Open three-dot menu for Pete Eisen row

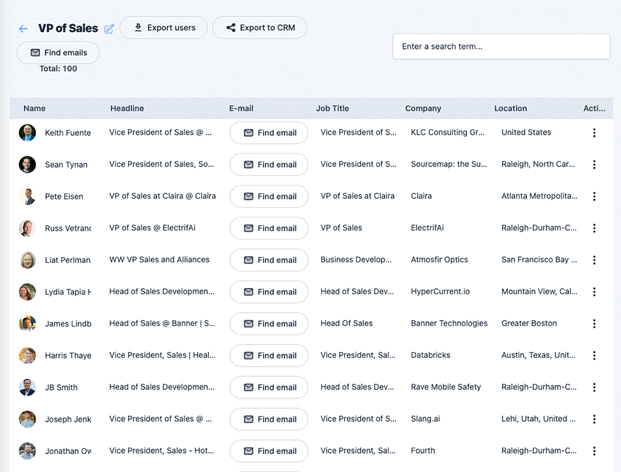(x=594, y=197)
